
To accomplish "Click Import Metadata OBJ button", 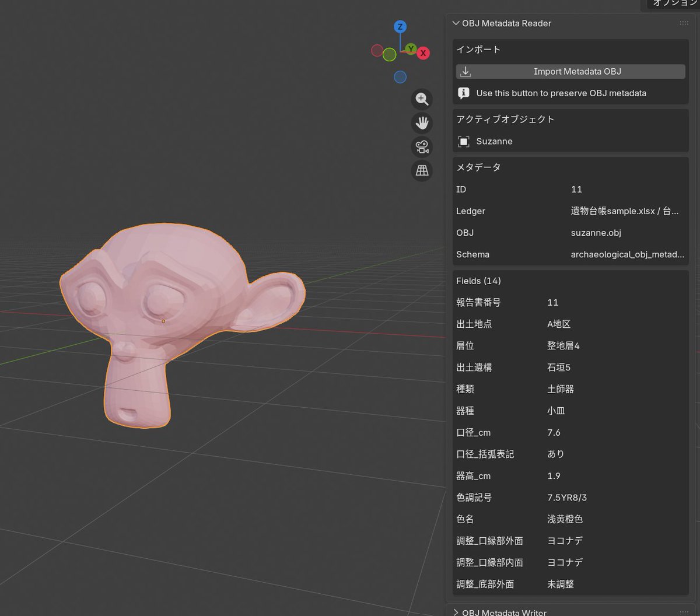I will pos(570,72).
